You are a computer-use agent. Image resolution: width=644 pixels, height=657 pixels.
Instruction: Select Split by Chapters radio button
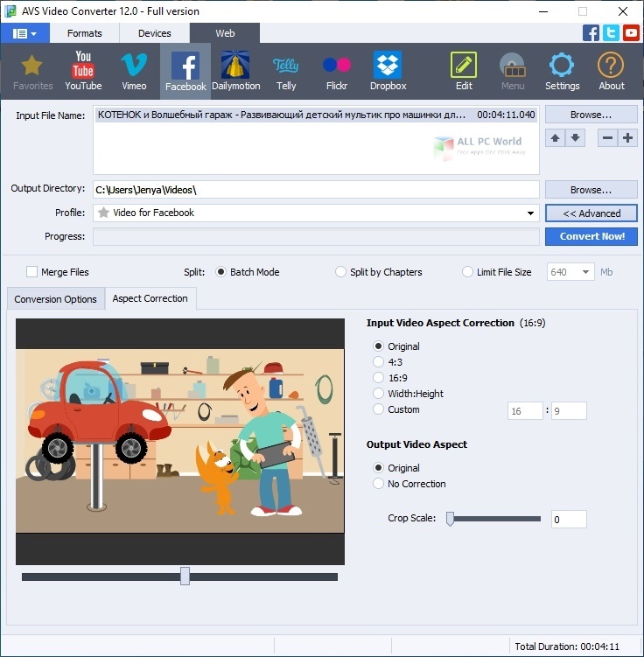[341, 272]
